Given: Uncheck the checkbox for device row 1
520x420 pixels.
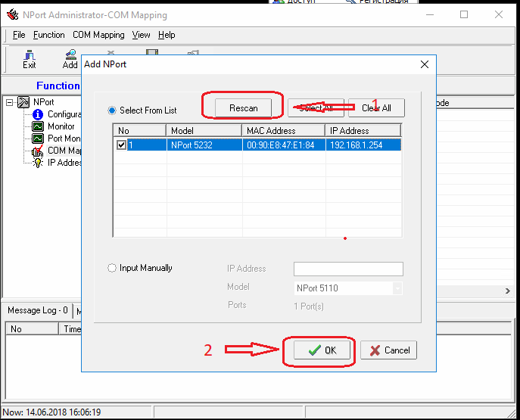Looking at the screenshot, I should pyautogui.click(x=121, y=145).
